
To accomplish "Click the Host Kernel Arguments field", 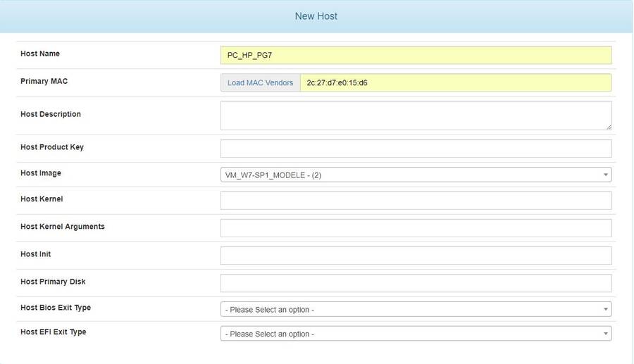I will 416,228.
